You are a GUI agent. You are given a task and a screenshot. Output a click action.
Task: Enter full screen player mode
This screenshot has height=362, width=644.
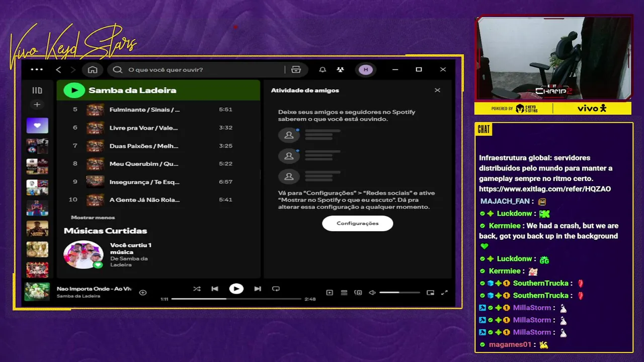click(444, 292)
